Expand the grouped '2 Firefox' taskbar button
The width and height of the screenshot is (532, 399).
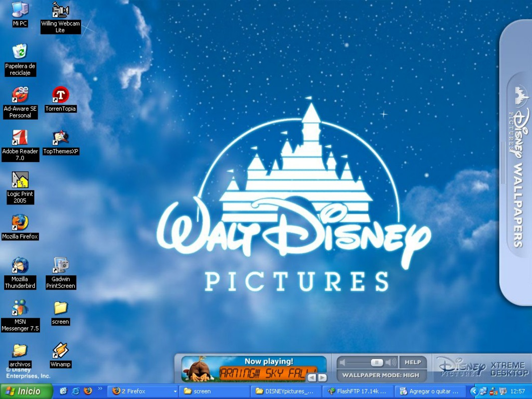tap(141, 391)
